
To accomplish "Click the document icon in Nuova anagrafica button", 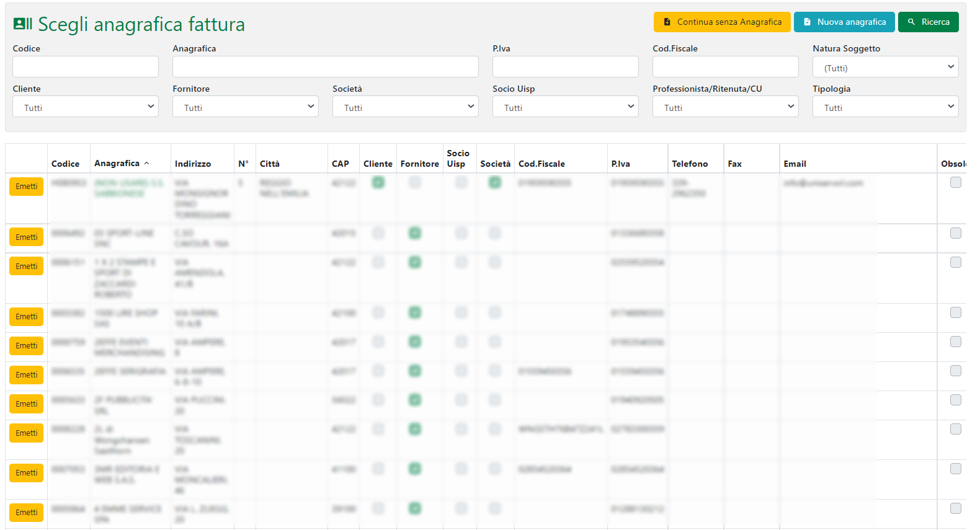I will coord(807,22).
